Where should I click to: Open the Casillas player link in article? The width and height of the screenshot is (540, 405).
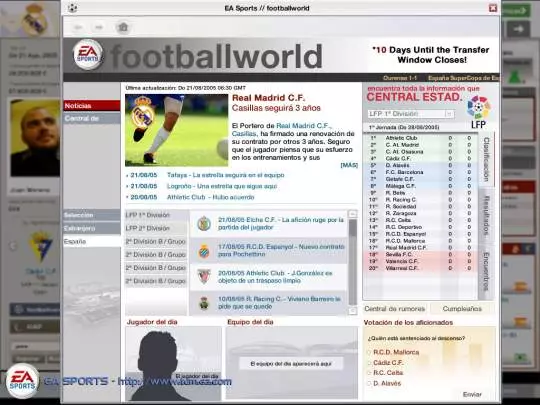coord(244,134)
